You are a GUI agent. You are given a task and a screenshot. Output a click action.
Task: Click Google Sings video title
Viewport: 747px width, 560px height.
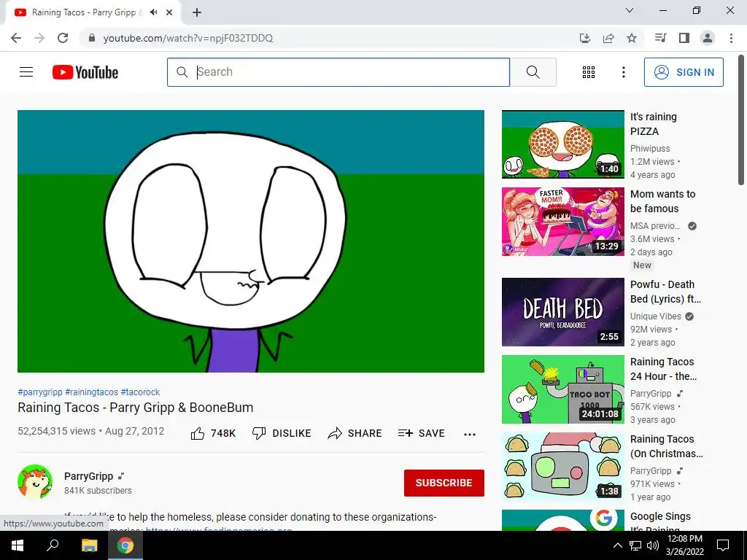pyautogui.click(x=660, y=522)
